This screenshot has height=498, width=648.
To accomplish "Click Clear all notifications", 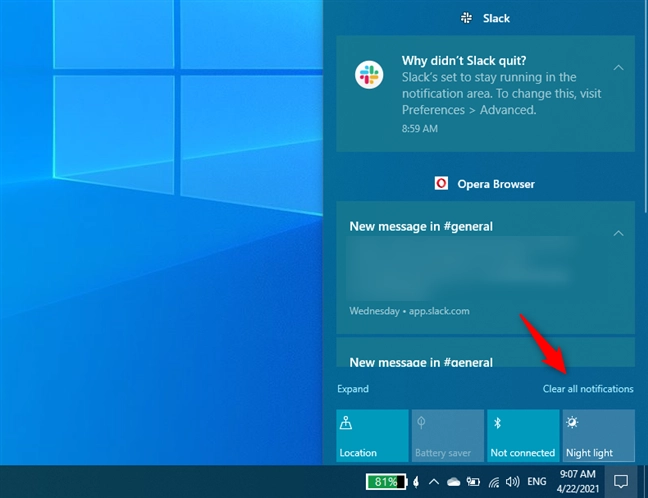I will coord(588,389).
